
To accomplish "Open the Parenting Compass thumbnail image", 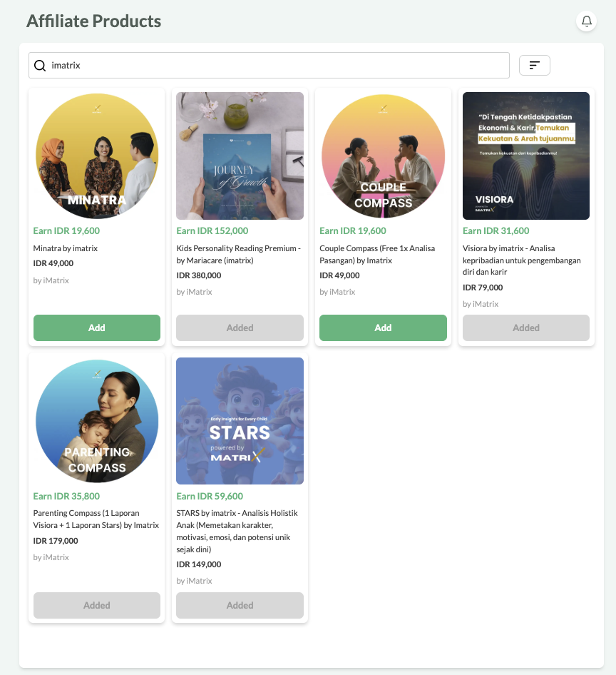I will click(97, 421).
